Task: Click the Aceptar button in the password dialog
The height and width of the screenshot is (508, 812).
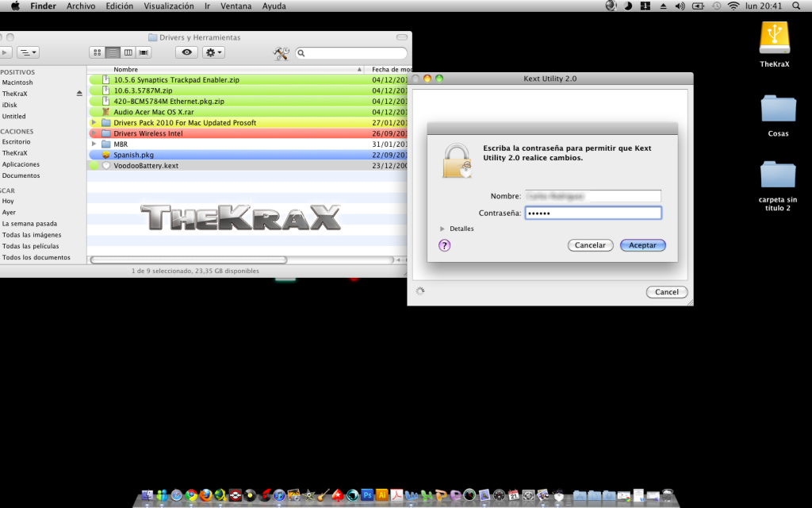Action: tap(642, 245)
